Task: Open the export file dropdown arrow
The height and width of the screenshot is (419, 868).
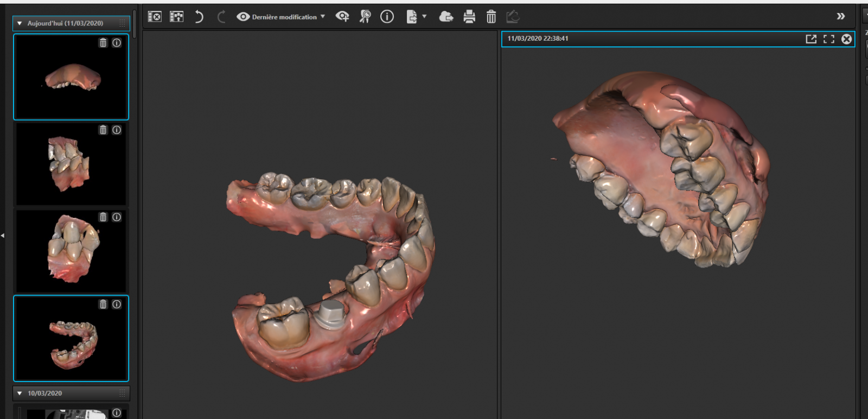Action: point(424,17)
